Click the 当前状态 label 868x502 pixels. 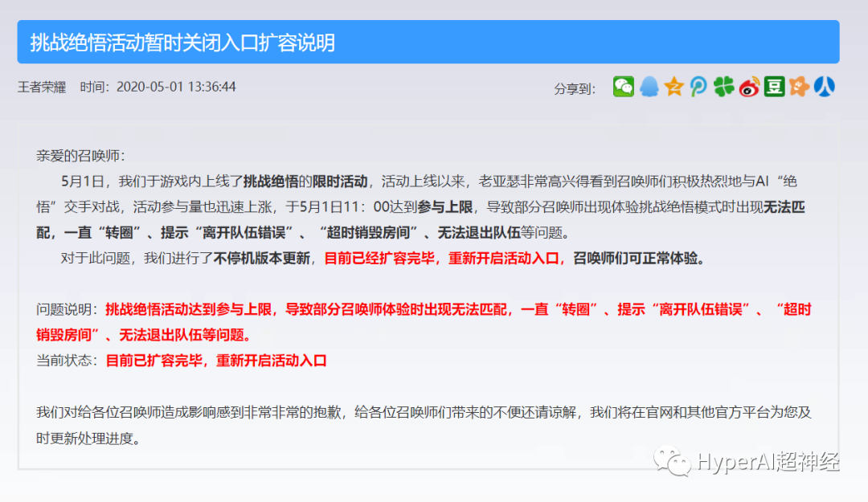coord(67,361)
